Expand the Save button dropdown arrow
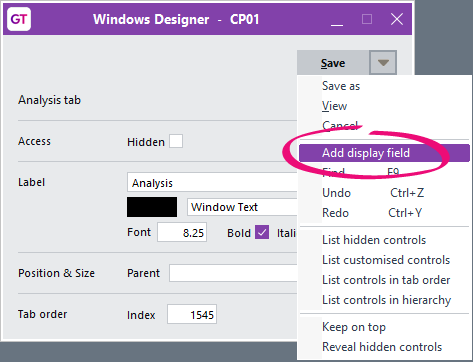Screen dimensions: 473x362 pyautogui.click(x=383, y=63)
